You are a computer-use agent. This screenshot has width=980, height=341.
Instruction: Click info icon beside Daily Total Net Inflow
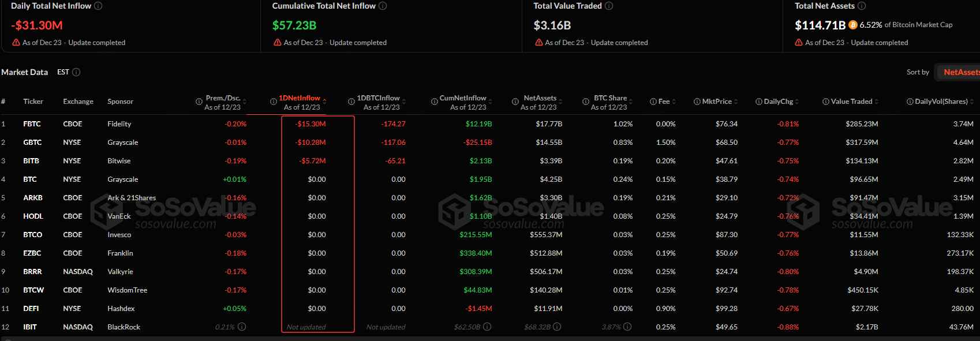(98, 6)
